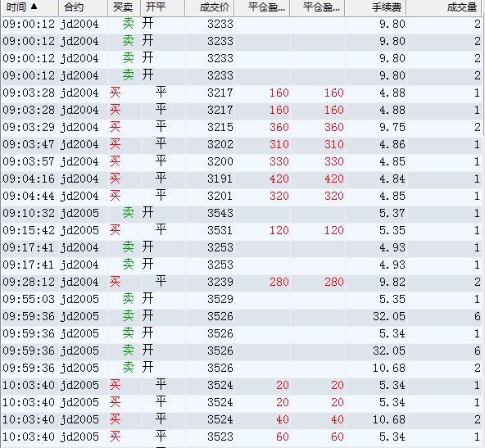
Task: Select the 09:04:16 trade at price 3191
Action: click(x=241, y=179)
